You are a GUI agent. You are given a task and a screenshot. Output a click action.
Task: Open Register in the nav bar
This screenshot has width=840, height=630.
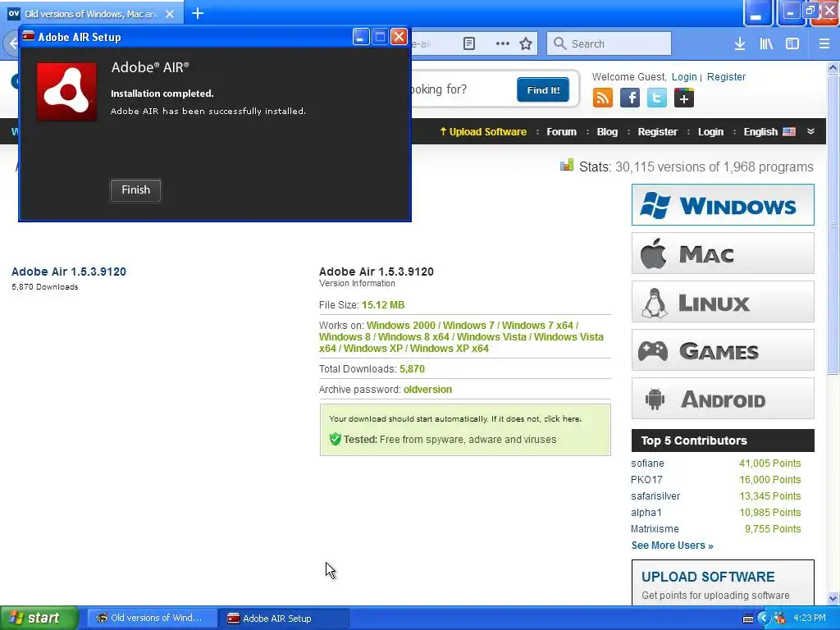point(657,132)
